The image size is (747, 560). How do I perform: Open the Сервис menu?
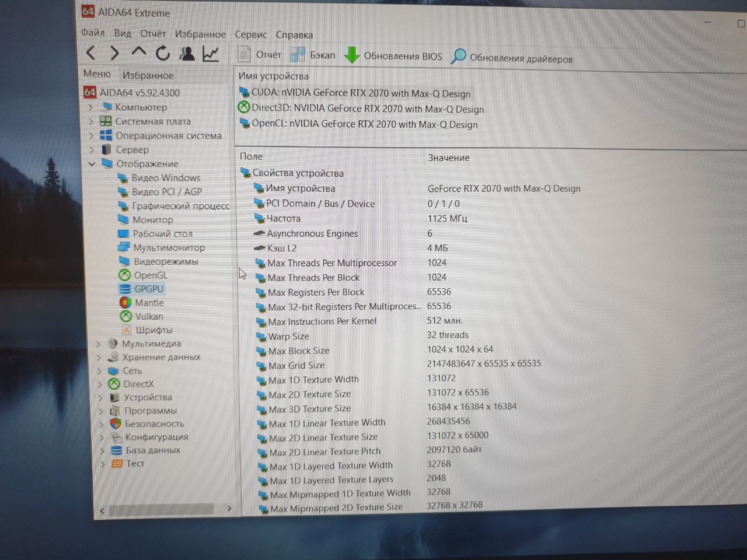tap(251, 35)
